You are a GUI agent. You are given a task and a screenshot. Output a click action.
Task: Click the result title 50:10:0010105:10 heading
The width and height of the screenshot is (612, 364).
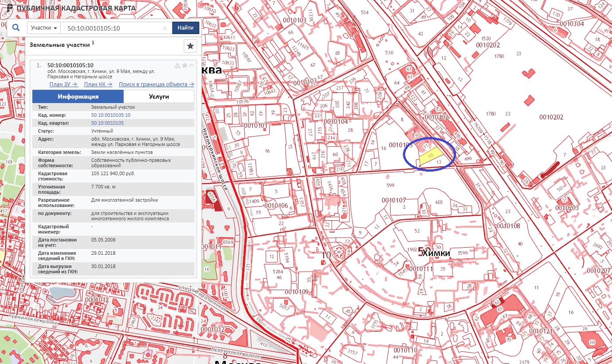coord(70,65)
